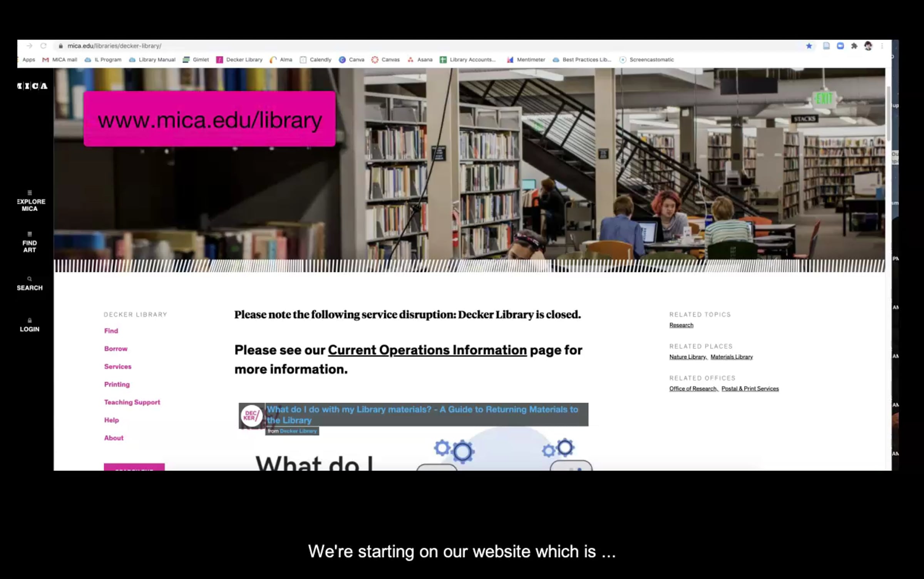
Task: Open the Best Practices Lib bookmark
Action: [582, 60]
